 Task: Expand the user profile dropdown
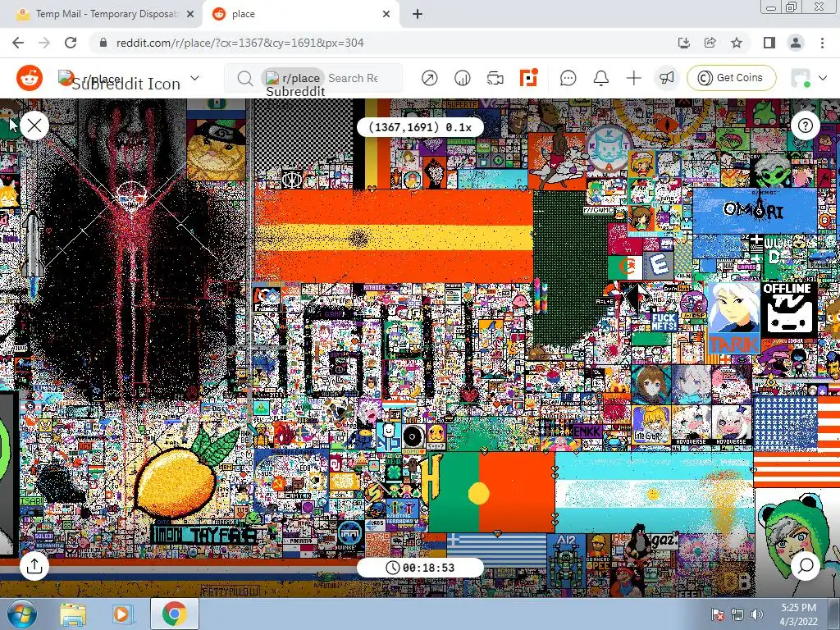(x=823, y=78)
